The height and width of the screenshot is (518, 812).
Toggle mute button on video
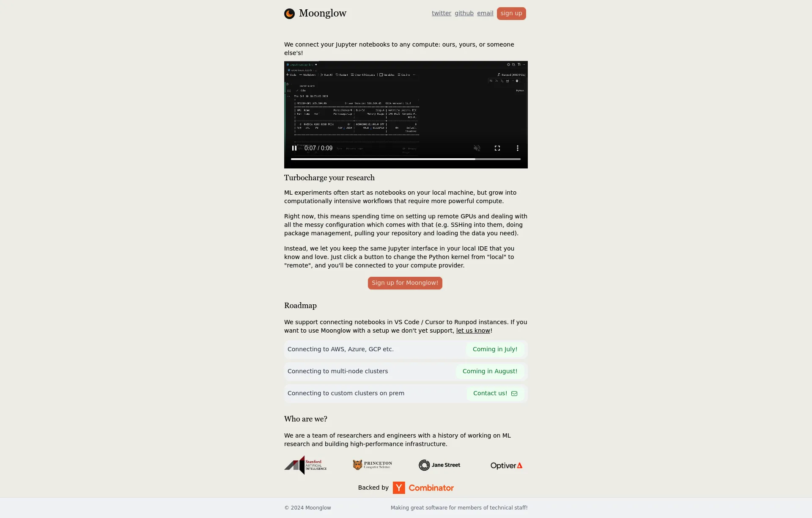tap(477, 148)
